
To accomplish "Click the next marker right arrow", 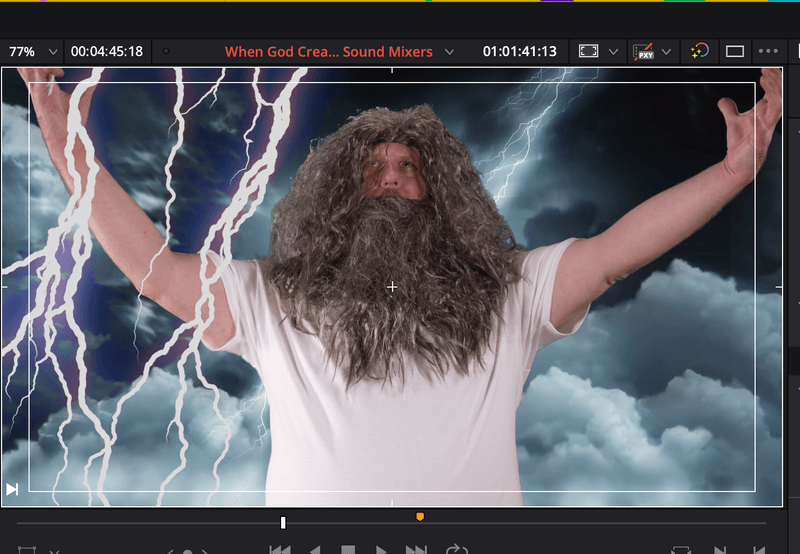I will pos(205,551).
